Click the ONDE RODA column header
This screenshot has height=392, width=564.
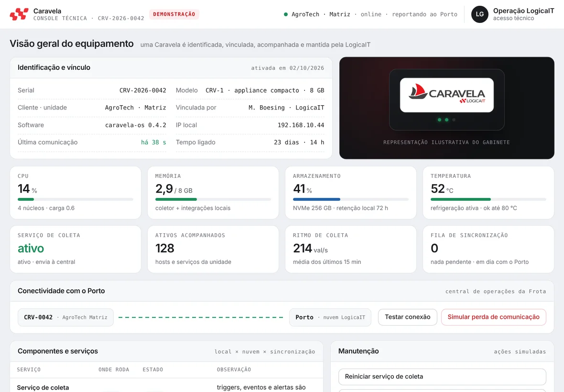[114, 370]
